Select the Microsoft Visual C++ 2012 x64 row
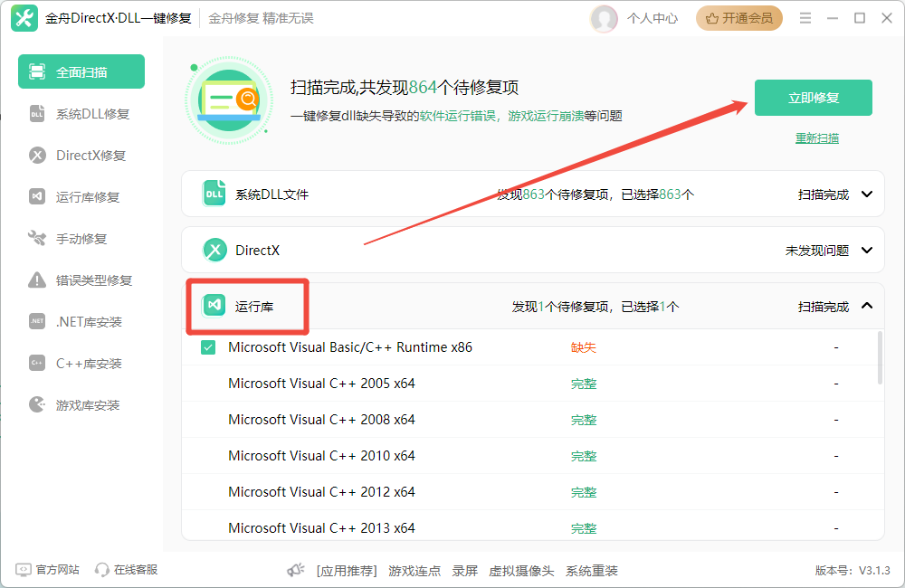The height and width of the screenshot is (588, 905). [533, 492]
